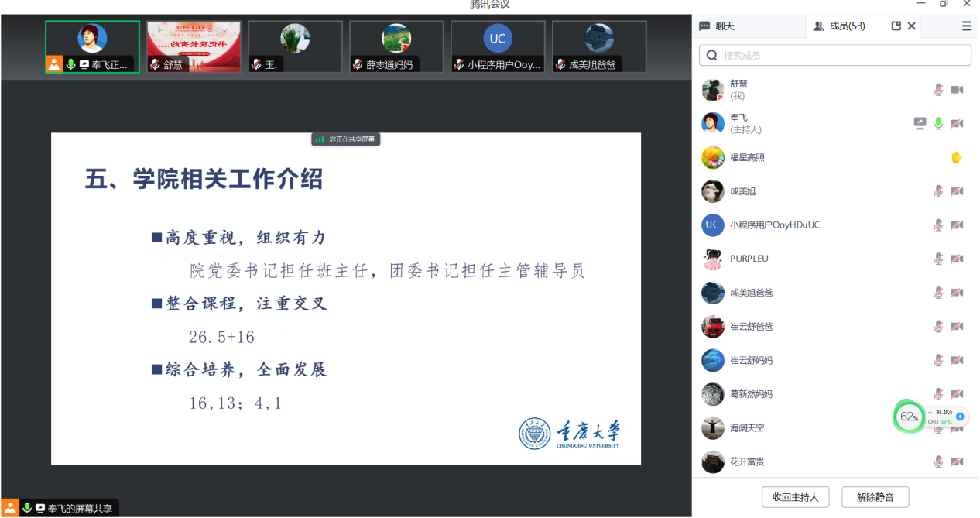Click 奉飞's green microphone icon
980x518 pixels.
pyautogui.click(x=938, y=123)
